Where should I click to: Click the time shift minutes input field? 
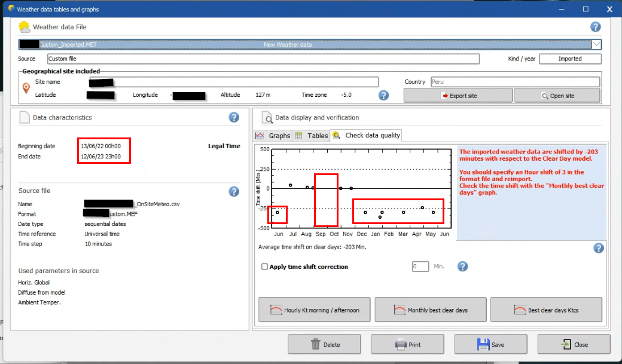click(420, 267)
